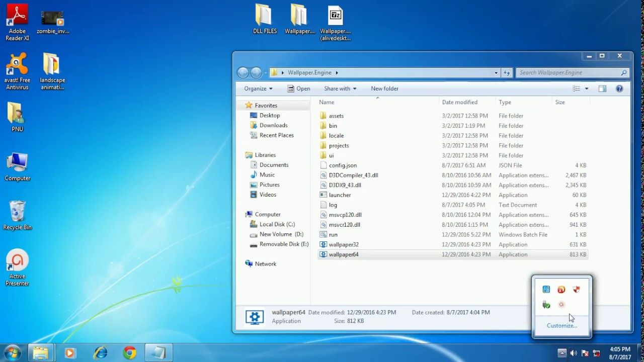Open the projects folder
Viewport: 644px width, 362px height.
[x=339, y=145]
